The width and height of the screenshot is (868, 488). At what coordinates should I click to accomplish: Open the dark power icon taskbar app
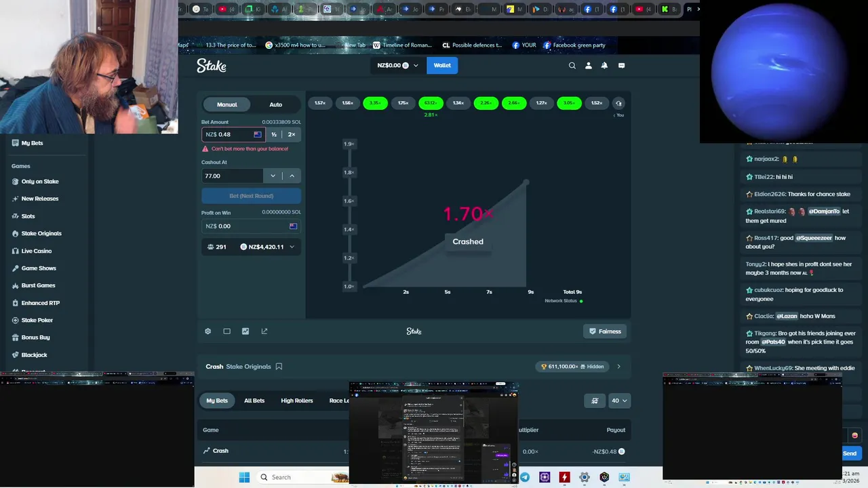tap(604, 477)
